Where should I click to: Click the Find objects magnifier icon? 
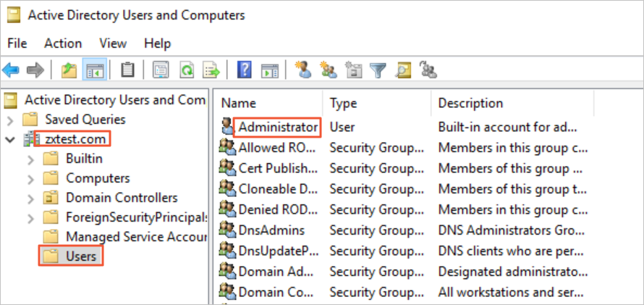[x=403, y=70]
